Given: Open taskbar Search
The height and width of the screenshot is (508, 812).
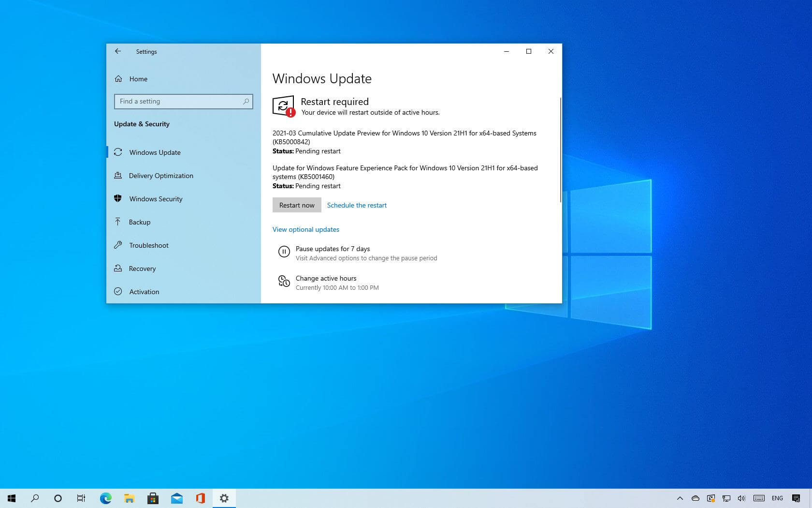Looking at the screenshot, I should [35, 498].
